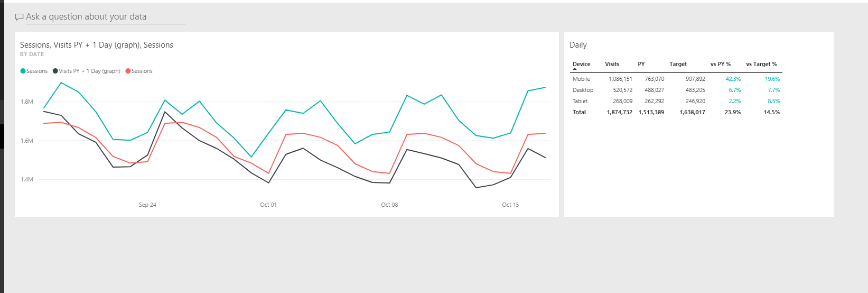Click the 'BY DATE' chart subtitle
The width and height of the screenshot is (868, 293).
click(32, 54)
